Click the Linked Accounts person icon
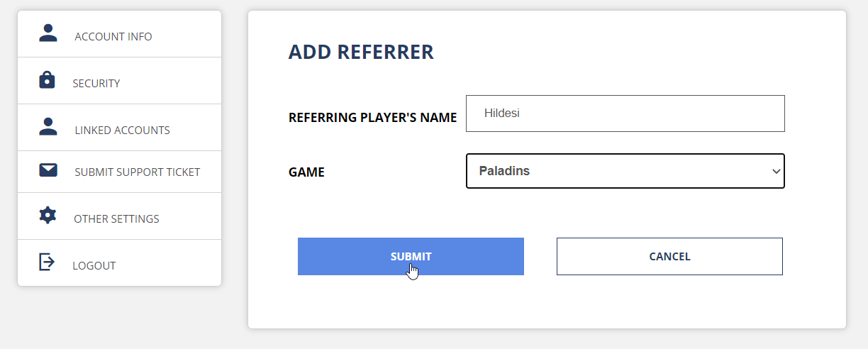 pos(48,126)
